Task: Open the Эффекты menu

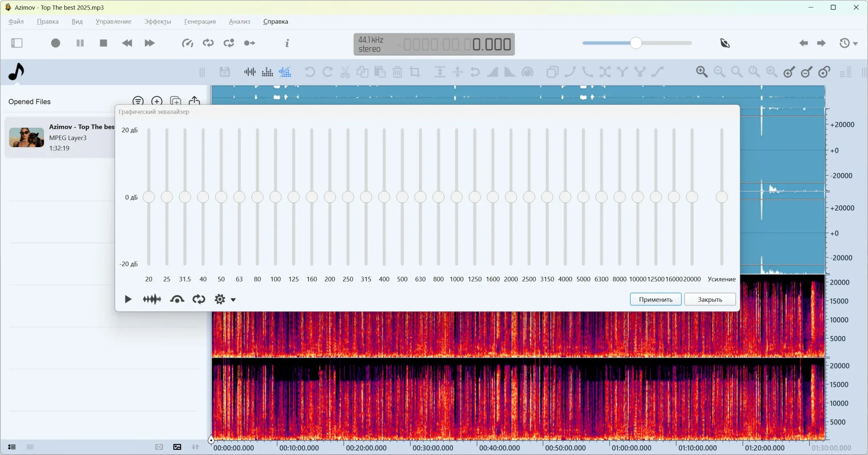Action: tap(157, 21)
